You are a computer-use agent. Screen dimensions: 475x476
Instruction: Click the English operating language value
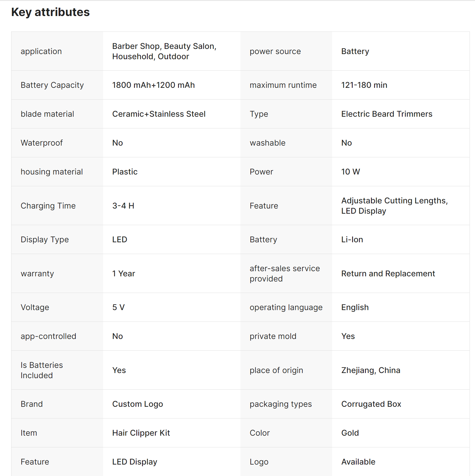coord(355,307)
